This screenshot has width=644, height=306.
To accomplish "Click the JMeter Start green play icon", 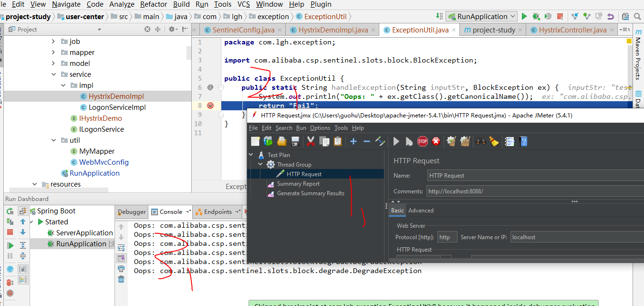I will (x=396, y=141).
